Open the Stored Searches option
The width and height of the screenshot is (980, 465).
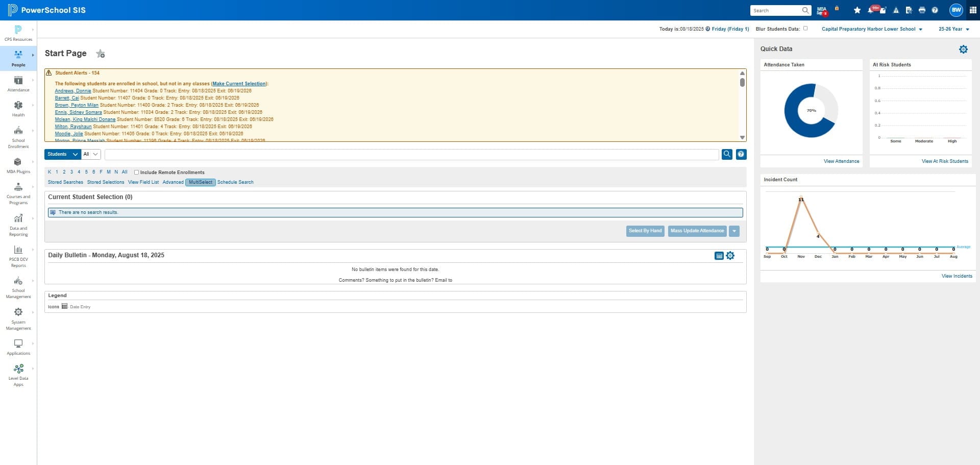(65, 182)
